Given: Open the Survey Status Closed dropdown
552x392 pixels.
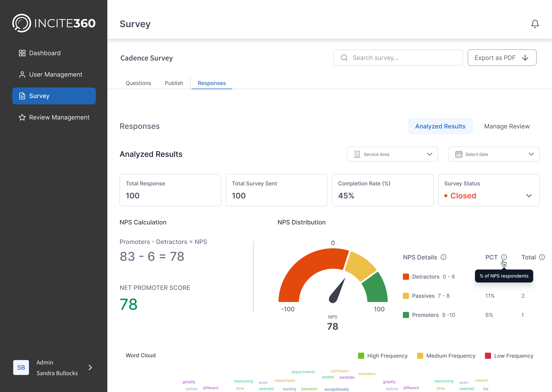Looking at the screenshot, I should coord(529,196).
